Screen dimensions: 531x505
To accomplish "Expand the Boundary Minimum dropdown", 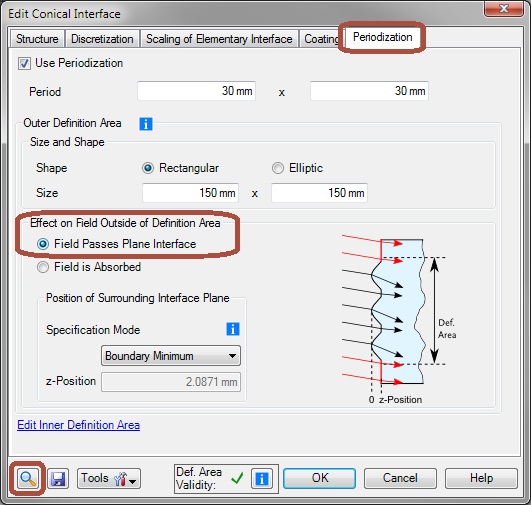I will 171,356.
